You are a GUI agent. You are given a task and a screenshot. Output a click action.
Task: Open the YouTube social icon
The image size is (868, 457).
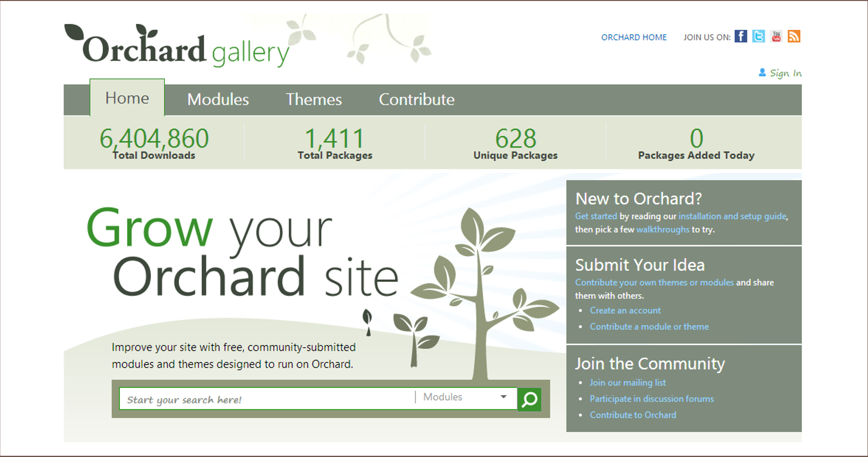[x=776, y=36]
